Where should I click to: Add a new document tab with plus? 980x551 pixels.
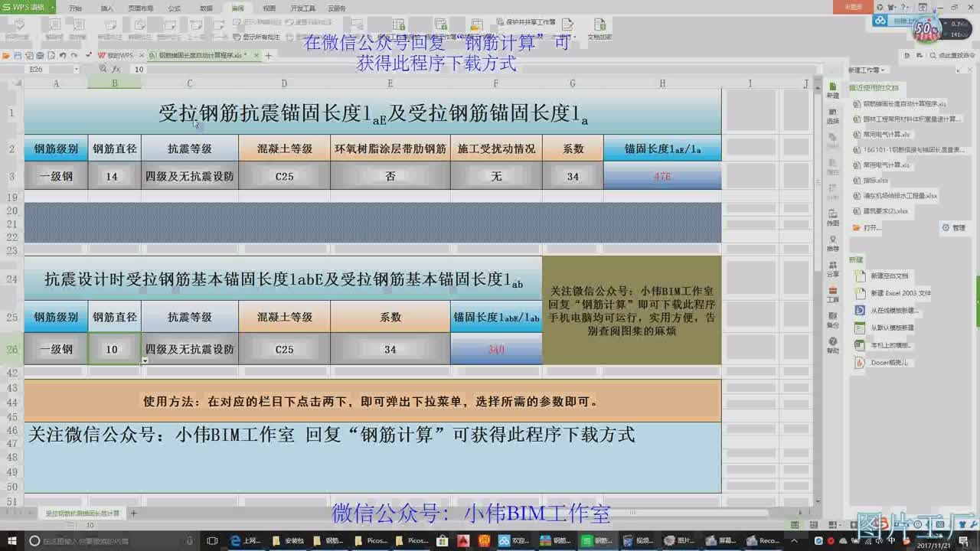pos(268,56)
